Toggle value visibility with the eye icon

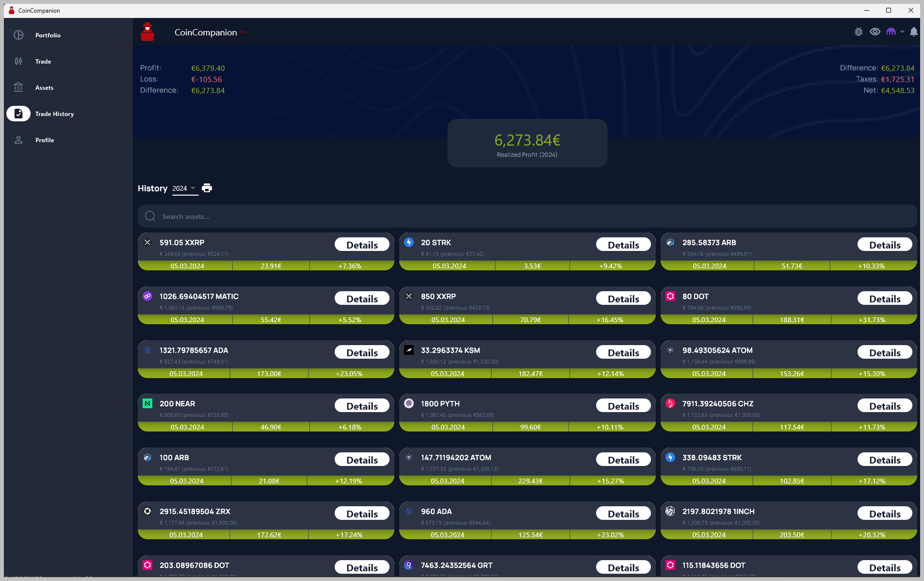coord(875,32)
